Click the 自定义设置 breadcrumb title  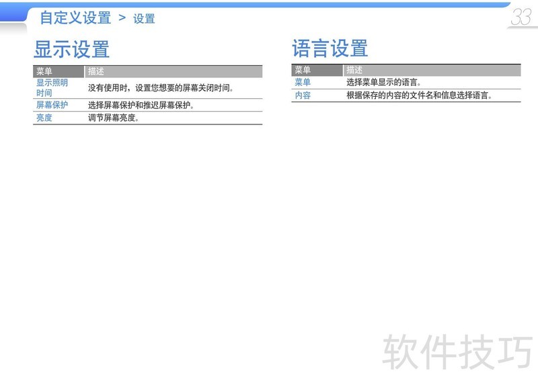(x=75, y=18)
